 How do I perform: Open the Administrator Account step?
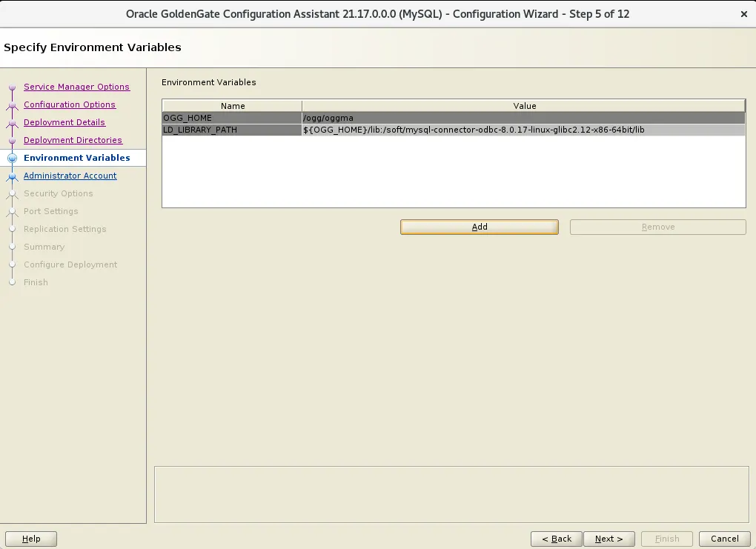click(70, 176)
